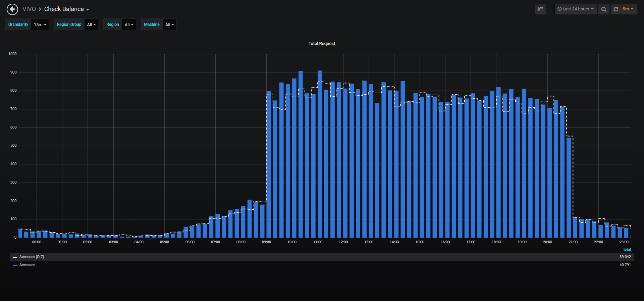Image resolution: width=644 pixels, height=301 pixels.
Task: Click the Machine variable label
Action: [x=152, y=24]
